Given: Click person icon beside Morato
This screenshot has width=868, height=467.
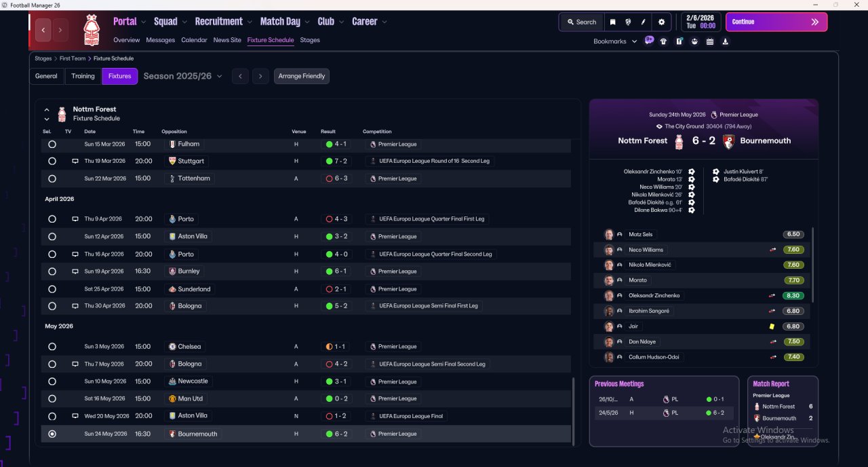Looking at the screenshot, I should 620,280.
